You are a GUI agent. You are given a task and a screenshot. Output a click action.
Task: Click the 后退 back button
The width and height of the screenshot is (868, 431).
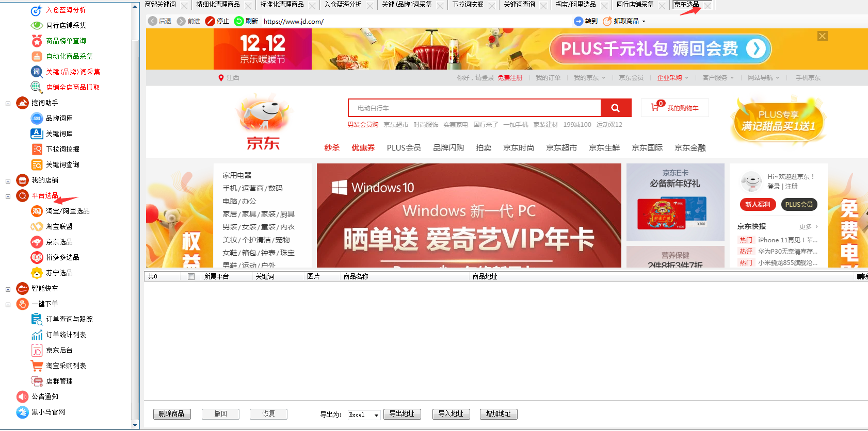pos(160,21)
